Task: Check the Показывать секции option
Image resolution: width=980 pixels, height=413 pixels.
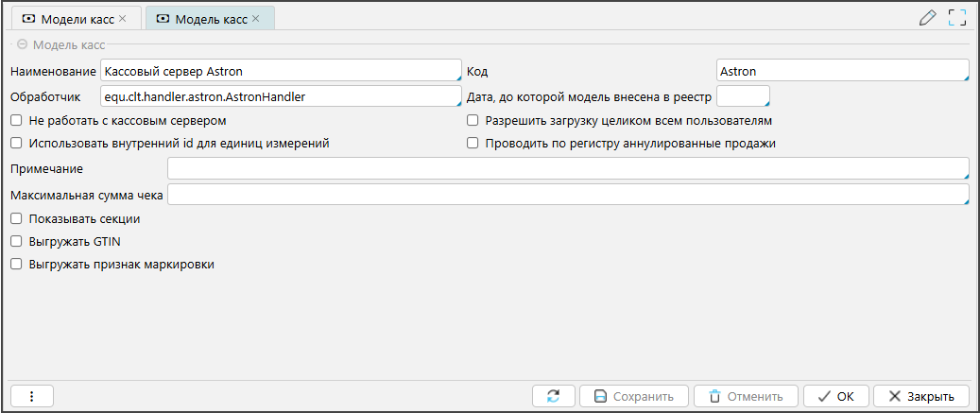Action: (x=16, y=218)
